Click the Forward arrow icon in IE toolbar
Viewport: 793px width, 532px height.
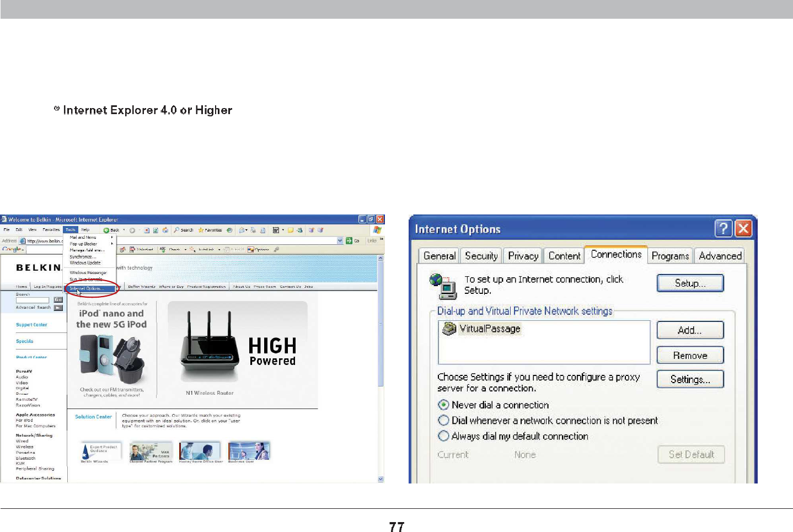pyautogui.click(x=132, y=230)
